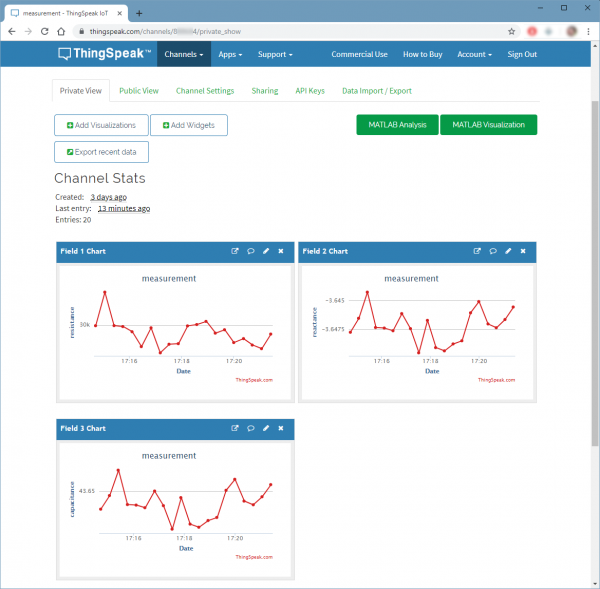600x589 pixels.
Task: Open Field 1 Chart in new window icon
Action: tap(235, 251)
